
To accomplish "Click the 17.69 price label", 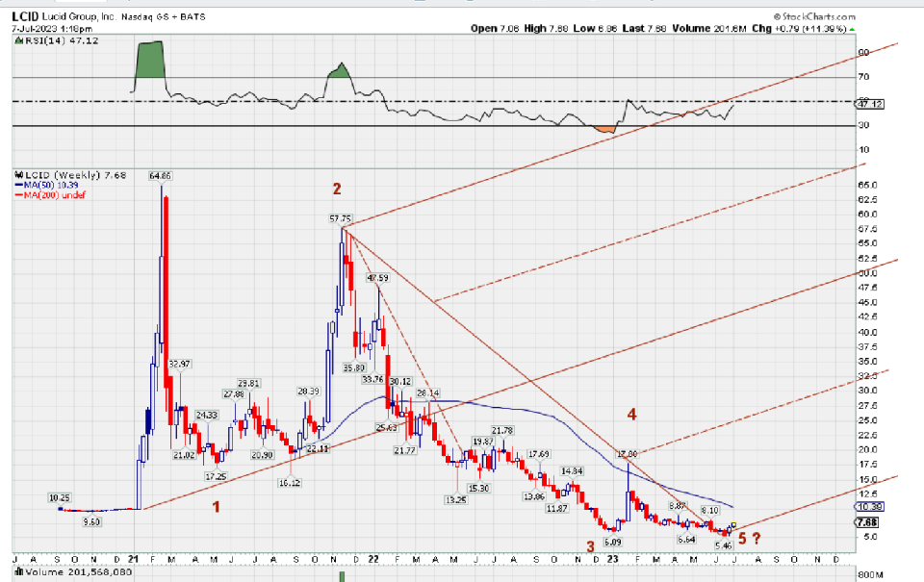I will [x=539, y=454].
